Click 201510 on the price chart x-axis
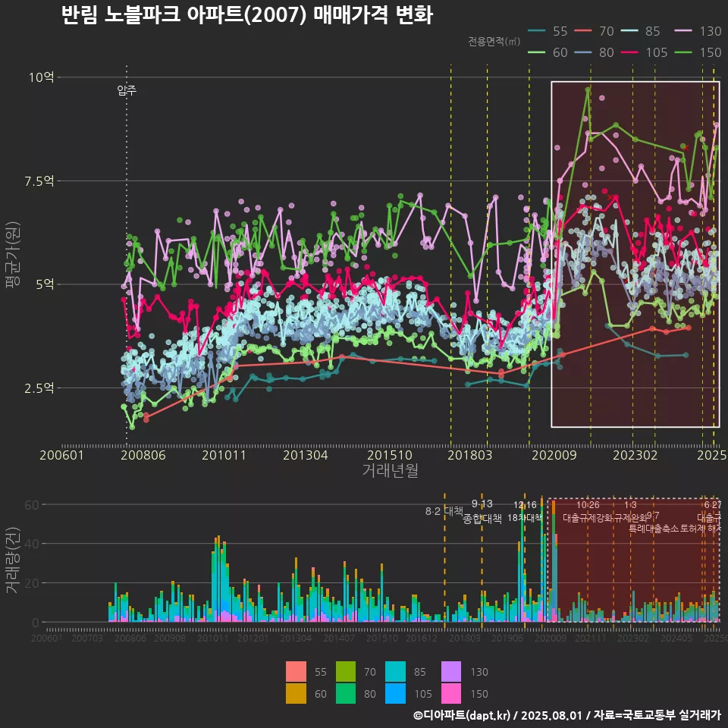Viewport: 728px width, 728px height. click(390, 455)
